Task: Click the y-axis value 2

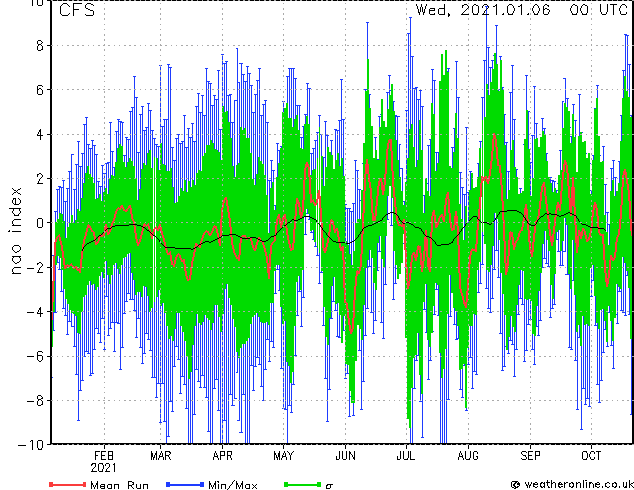Action: tap(40, 178)
